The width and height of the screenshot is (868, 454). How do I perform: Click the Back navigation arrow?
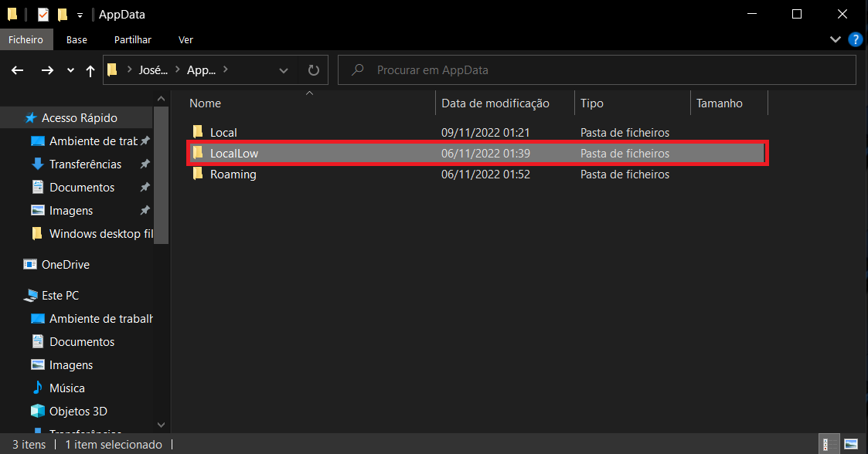pos(18,70)
